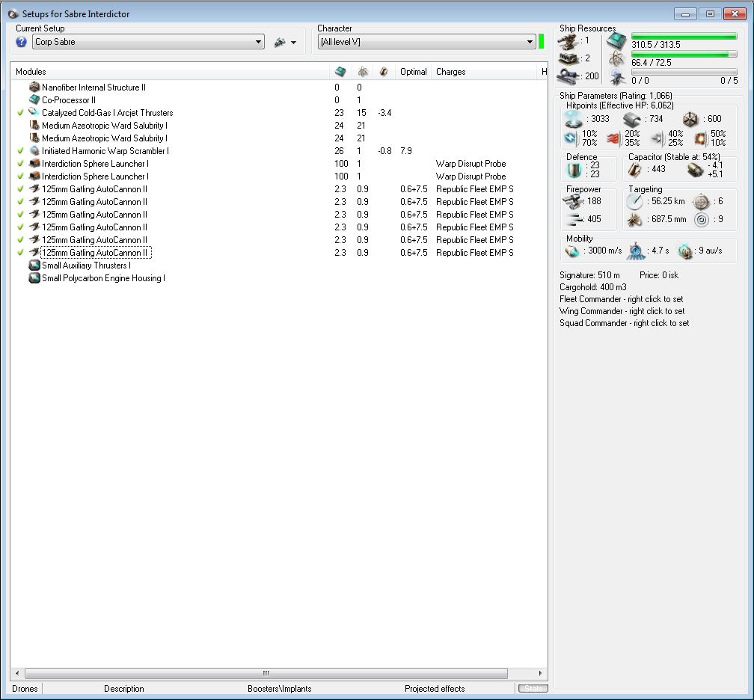Click the Initiated Harmonic Warp Scrambler icon
This screenshot has width=754, height=700.
click(x=34, y=150)
